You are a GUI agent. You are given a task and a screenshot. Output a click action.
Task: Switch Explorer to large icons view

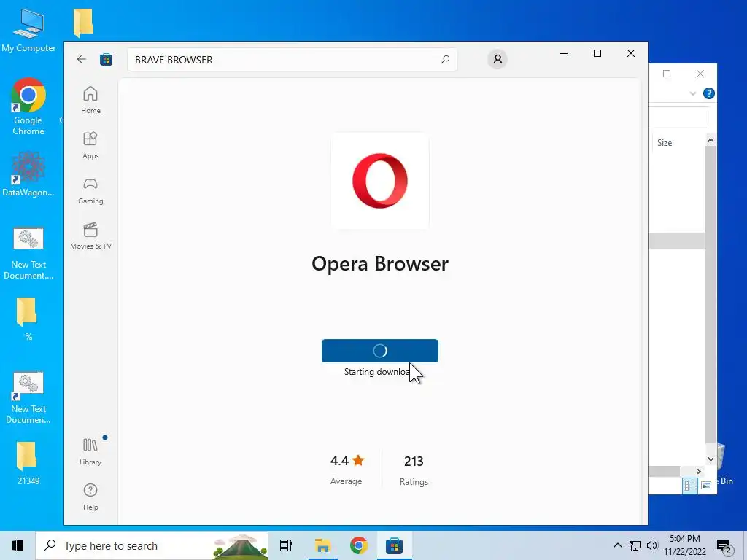(706, 485)
